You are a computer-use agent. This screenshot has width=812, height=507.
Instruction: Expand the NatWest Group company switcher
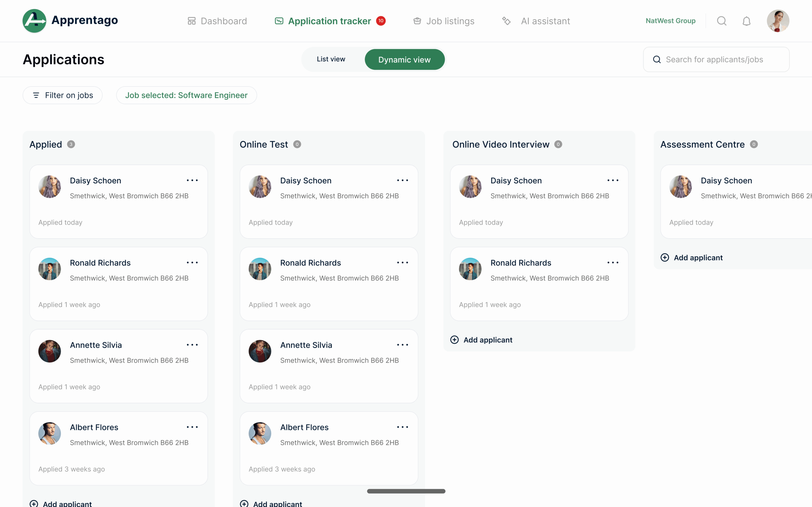tap(671, 21)
